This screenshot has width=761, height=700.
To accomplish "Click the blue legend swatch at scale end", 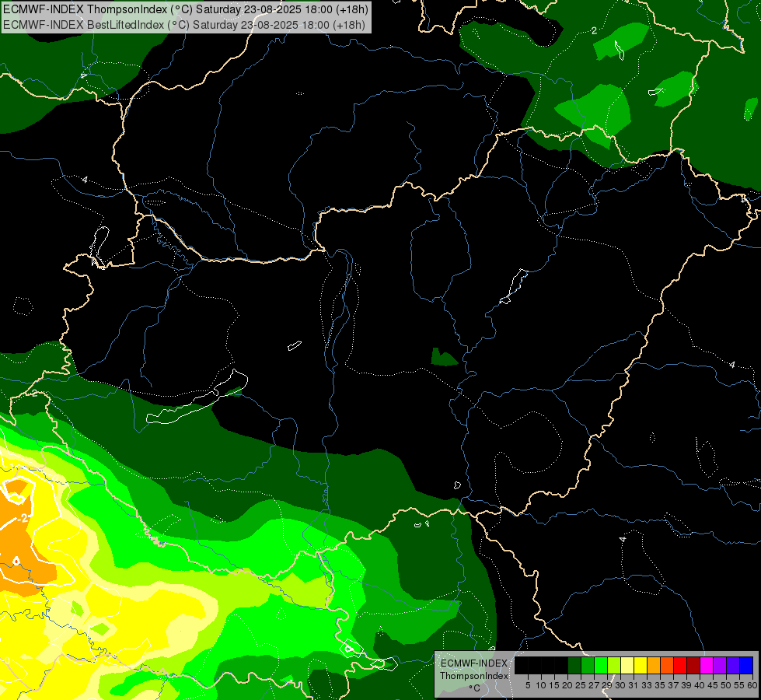I will pyautogui.click(x=746, y=665).
